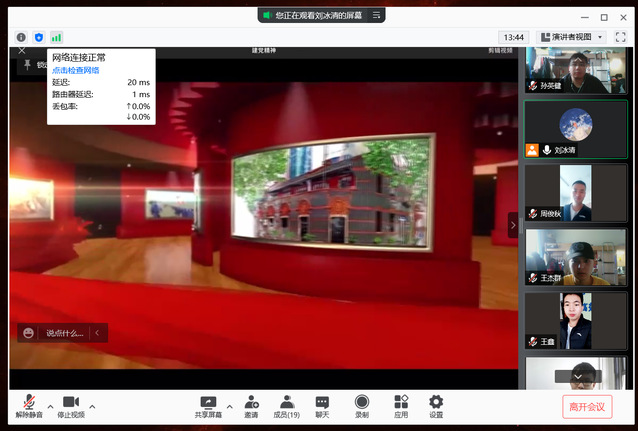This screenshot has width=638, height=431.
Task: Open the 成员(19) members list
Action: 286,403
